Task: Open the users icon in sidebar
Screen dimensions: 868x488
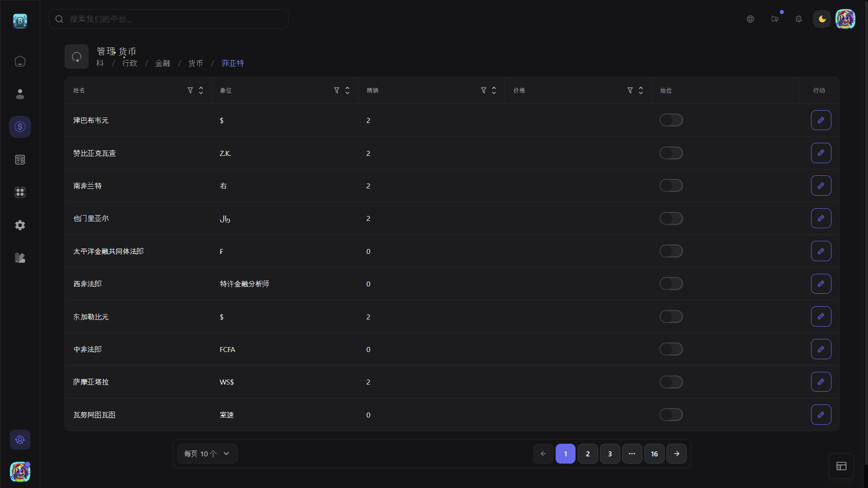Action: (x=20, y=94)
